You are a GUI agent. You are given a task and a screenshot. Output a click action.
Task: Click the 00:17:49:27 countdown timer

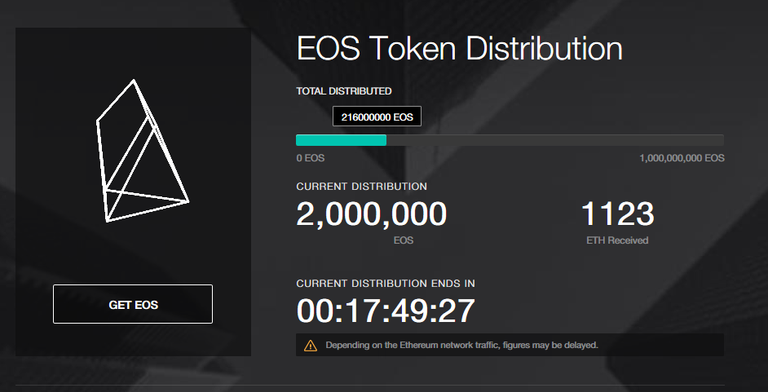385,311
